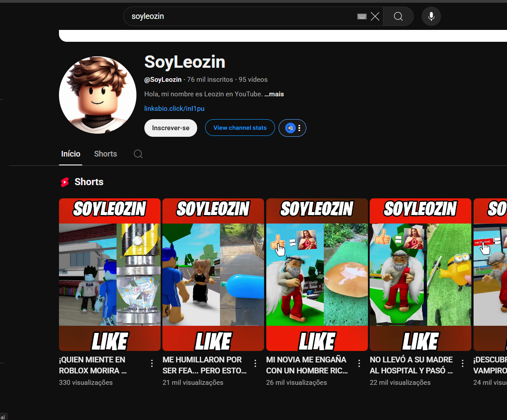The width and height of the screenshot is (507, 420).
Task: Switch to the Shorts tab
Action: click(106, 154)
